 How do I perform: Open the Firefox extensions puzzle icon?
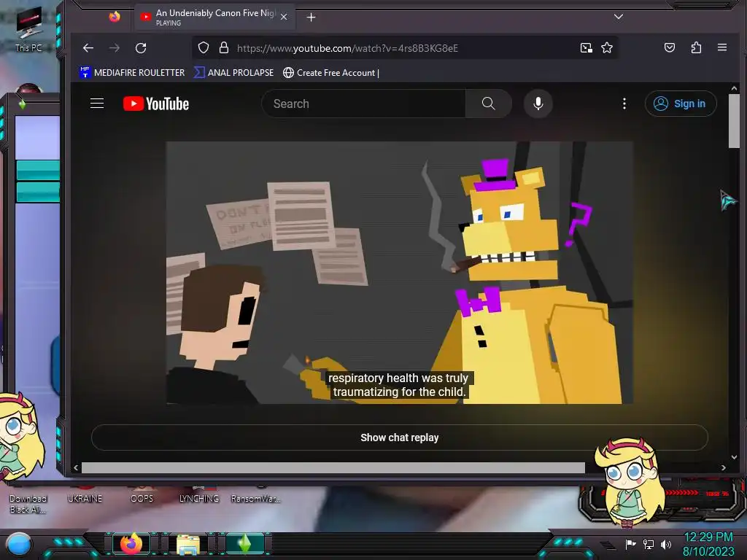(x=696, y=47)
